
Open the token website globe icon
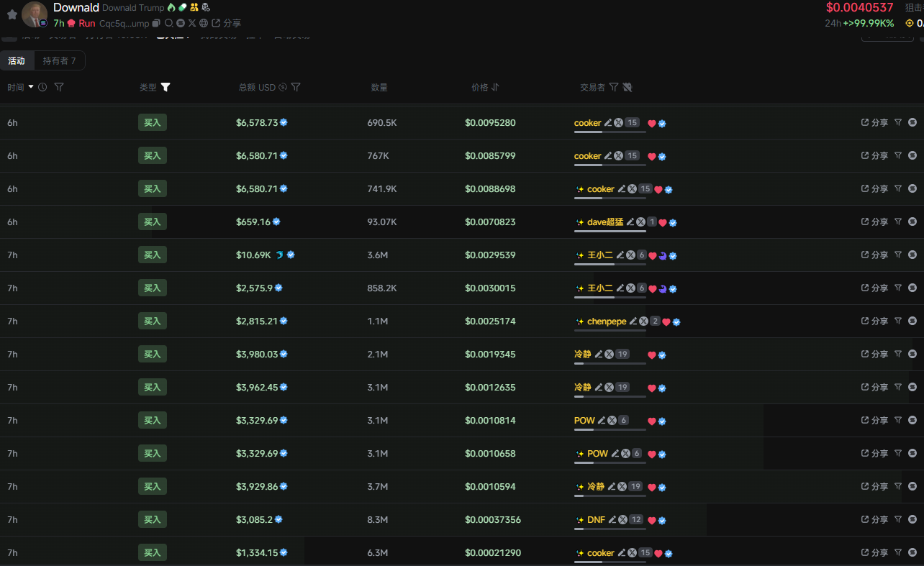tap(204, 24)
